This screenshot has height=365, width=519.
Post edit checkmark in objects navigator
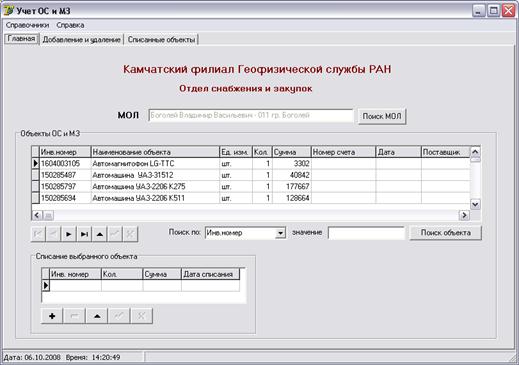click(x=115, y=234)
